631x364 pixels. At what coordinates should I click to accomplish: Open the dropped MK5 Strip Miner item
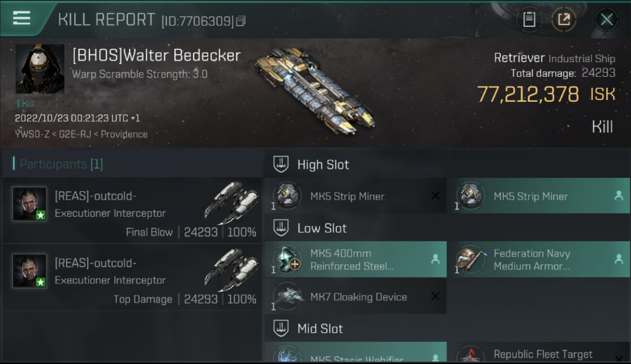tap(539, 196)
